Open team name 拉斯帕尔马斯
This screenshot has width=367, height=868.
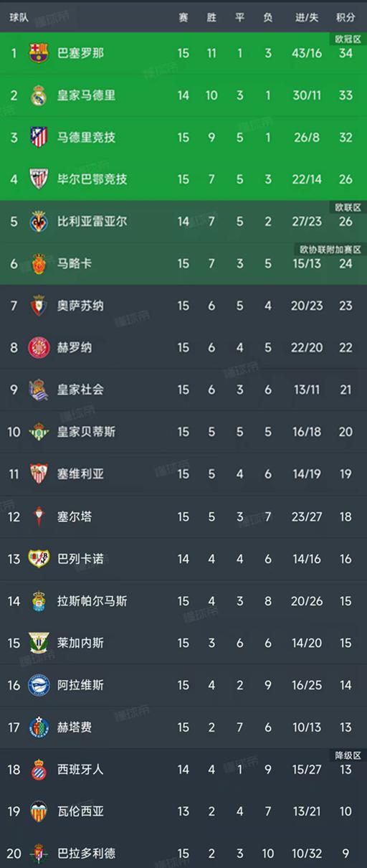(x=92, y=600)
